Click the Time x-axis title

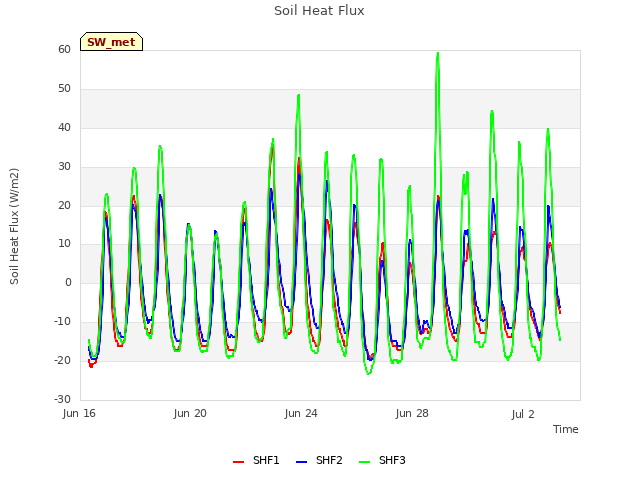point(565,429)
